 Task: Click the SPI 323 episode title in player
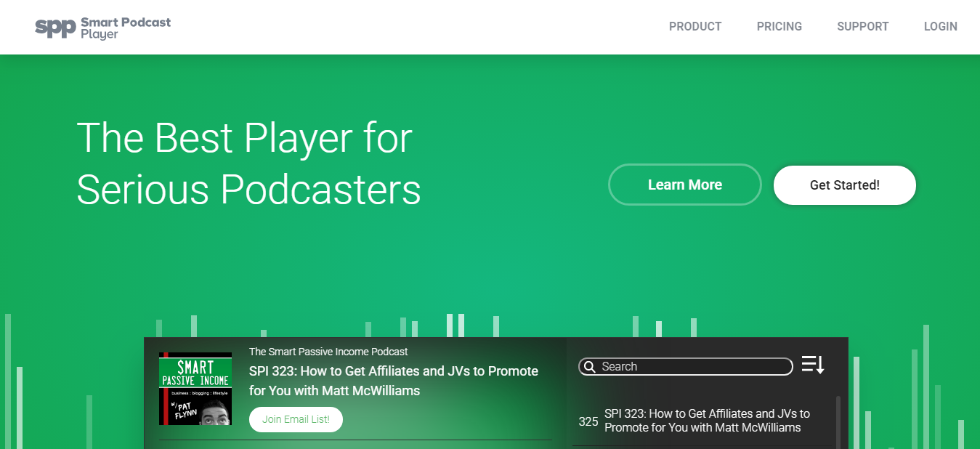394,381
